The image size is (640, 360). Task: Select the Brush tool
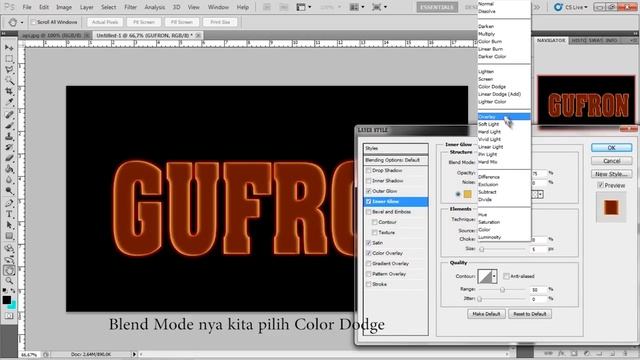pyautogui.click(x=9, y=126)
